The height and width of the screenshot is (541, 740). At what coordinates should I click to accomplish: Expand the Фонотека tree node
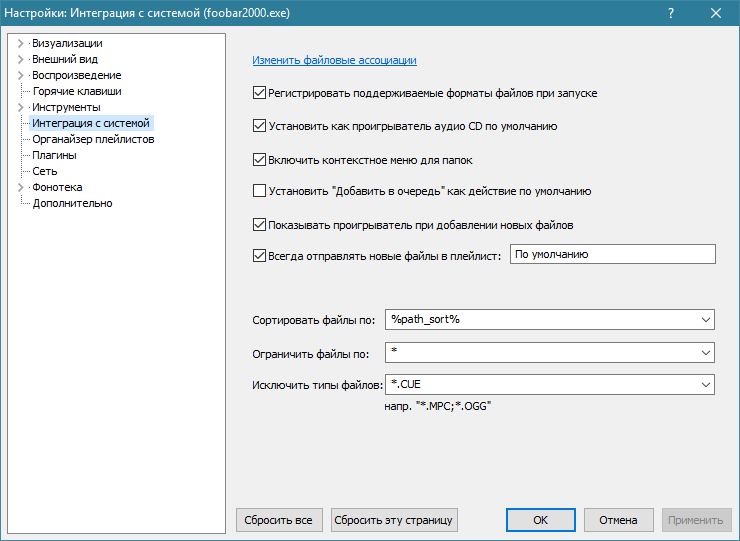coord(20,187)
